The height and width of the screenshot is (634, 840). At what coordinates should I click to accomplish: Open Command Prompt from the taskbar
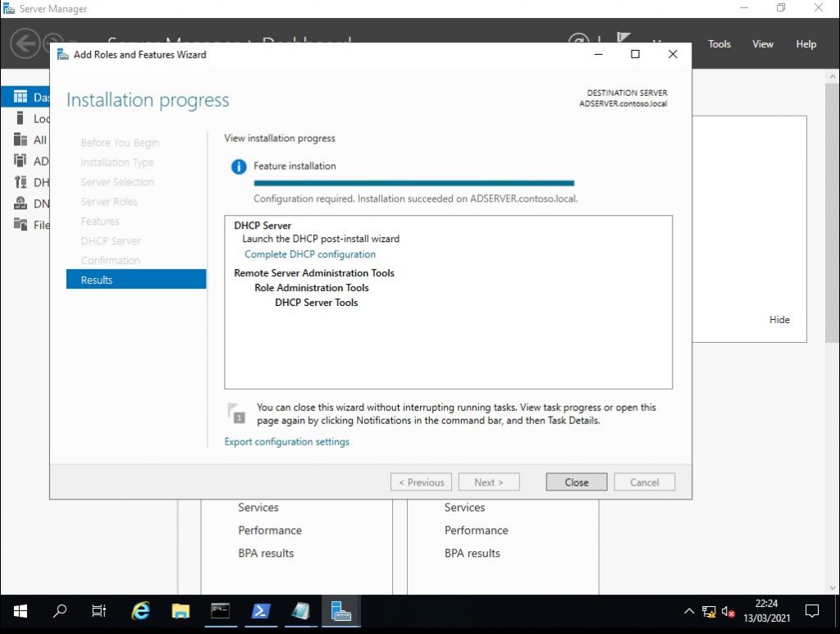(221, 611)
